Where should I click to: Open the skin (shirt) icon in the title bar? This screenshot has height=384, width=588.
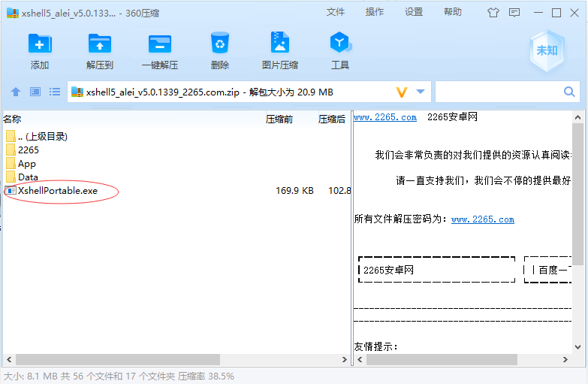493,13
